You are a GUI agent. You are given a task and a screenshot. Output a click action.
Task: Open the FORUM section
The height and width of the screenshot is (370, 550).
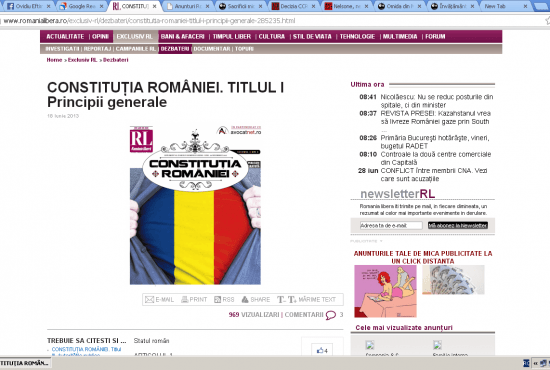(435, 36)
